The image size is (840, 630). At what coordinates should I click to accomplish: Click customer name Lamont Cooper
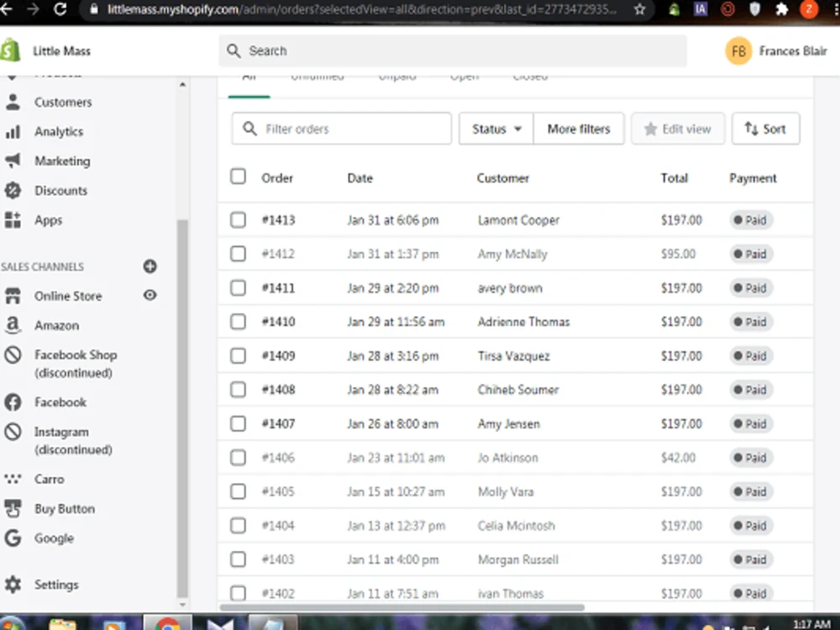coord(518,219)
